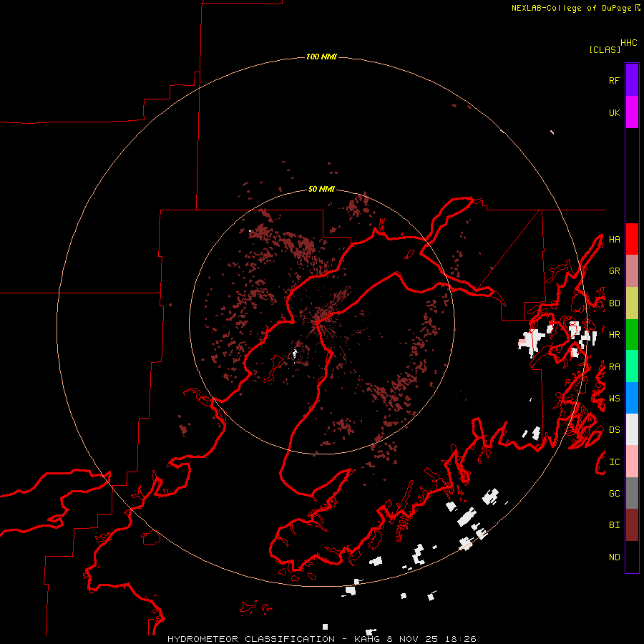Viewport: 644px width, 644px height.
Task: Click the 50 NMI range ring label
Action: (x=321, y=189)
